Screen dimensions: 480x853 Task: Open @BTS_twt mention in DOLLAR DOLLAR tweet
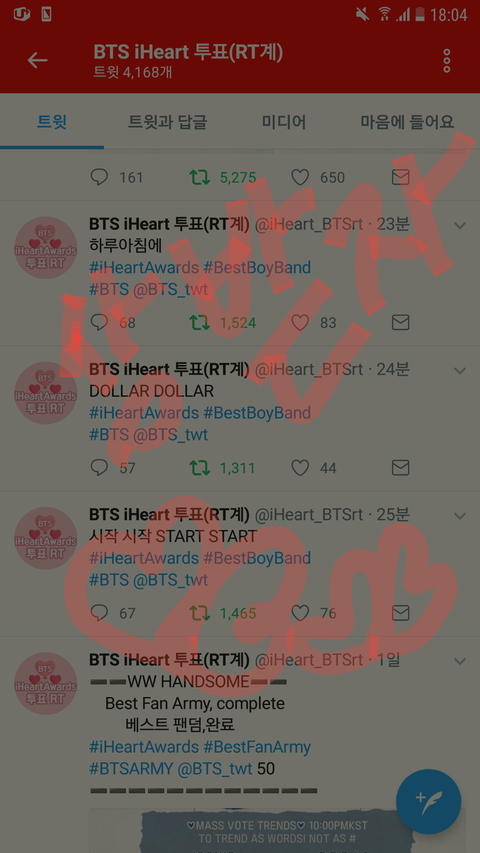tap(170, 435)
